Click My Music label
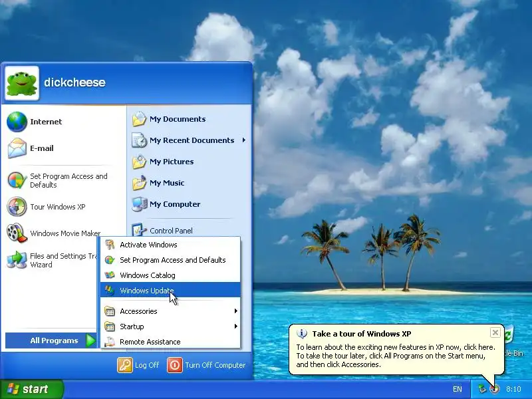Viewport: 532px width, 399px height. coord(167,184)
